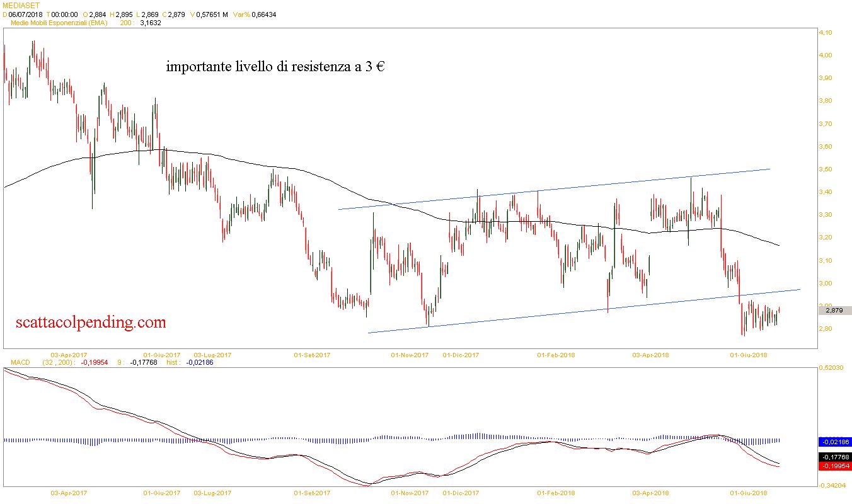852x504 pixels.
Task: Select 03-Lug-2017 on the price chart date axis
Action: coord(212,355)
